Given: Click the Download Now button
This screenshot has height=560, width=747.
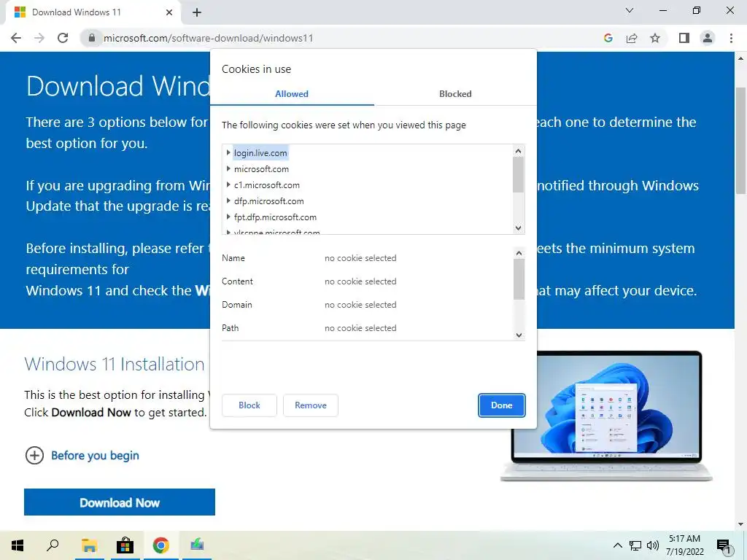Looking at the screenshot, I should (120, 502).
